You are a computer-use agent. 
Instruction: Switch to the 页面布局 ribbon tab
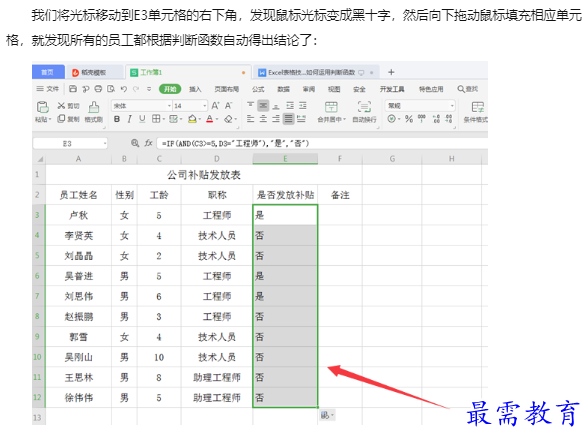[x=226, y=89]
